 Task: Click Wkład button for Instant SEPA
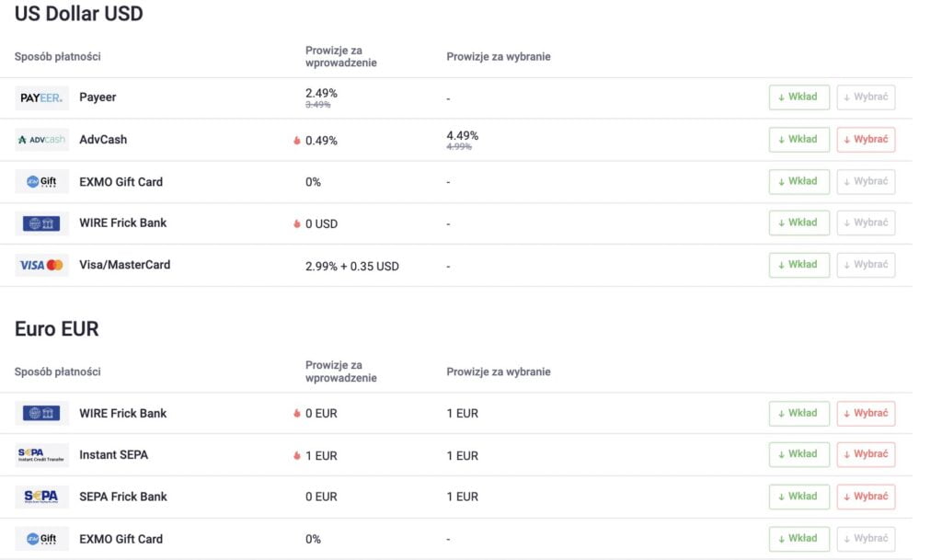pos(799,454)
